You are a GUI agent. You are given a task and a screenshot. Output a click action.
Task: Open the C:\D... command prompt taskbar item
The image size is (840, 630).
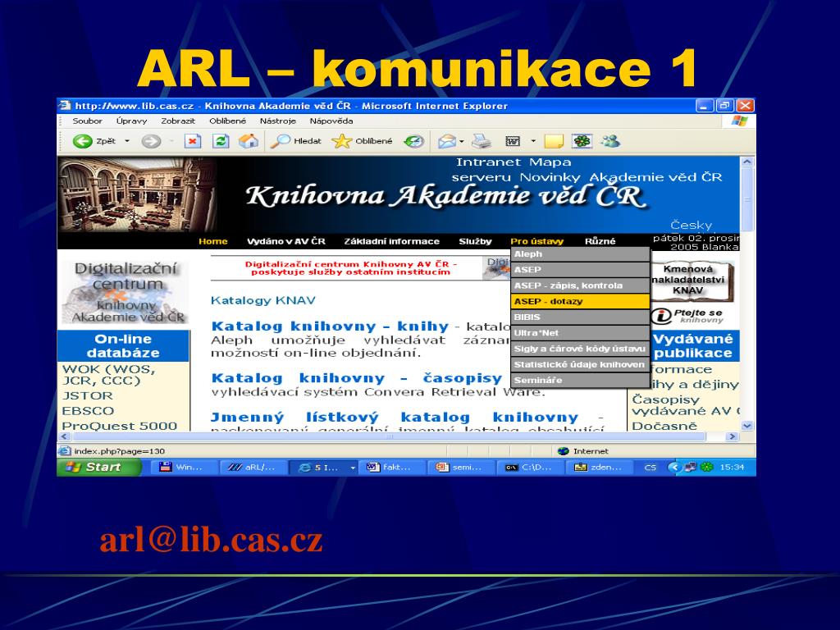point(531,467)
